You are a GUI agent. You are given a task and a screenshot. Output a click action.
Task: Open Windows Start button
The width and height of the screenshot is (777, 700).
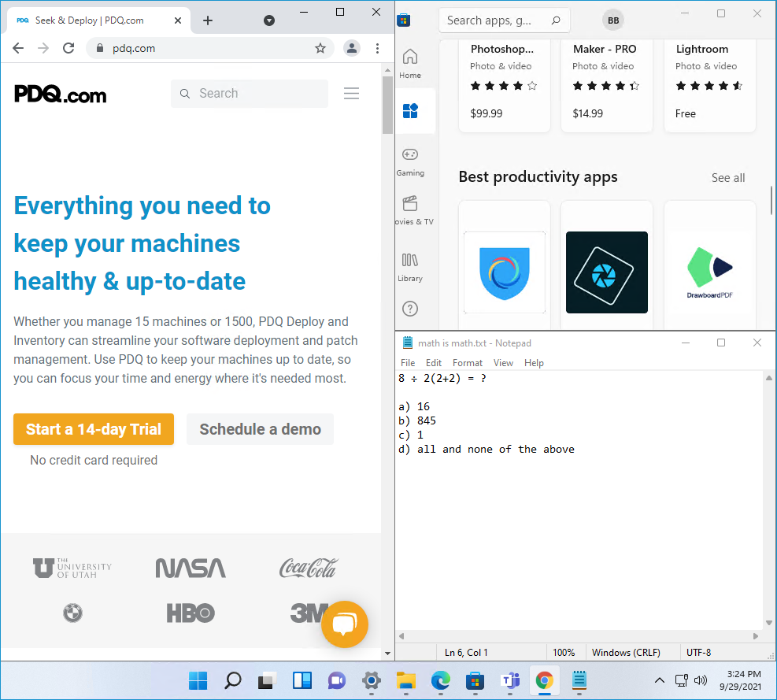tap(198, 680)
